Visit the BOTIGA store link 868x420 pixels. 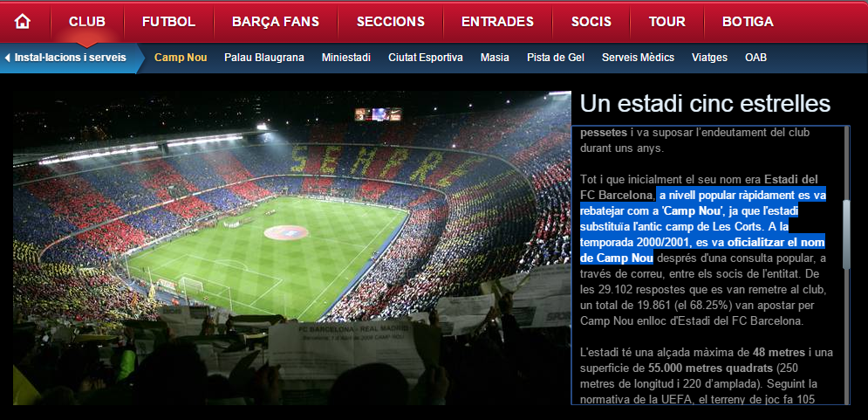[x=748, y=22]
